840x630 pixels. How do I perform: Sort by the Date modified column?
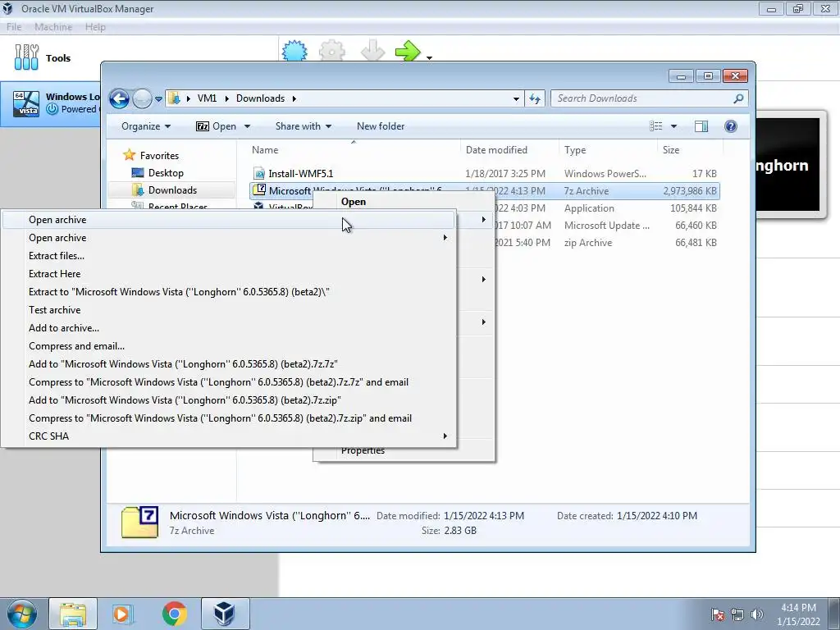496,150
